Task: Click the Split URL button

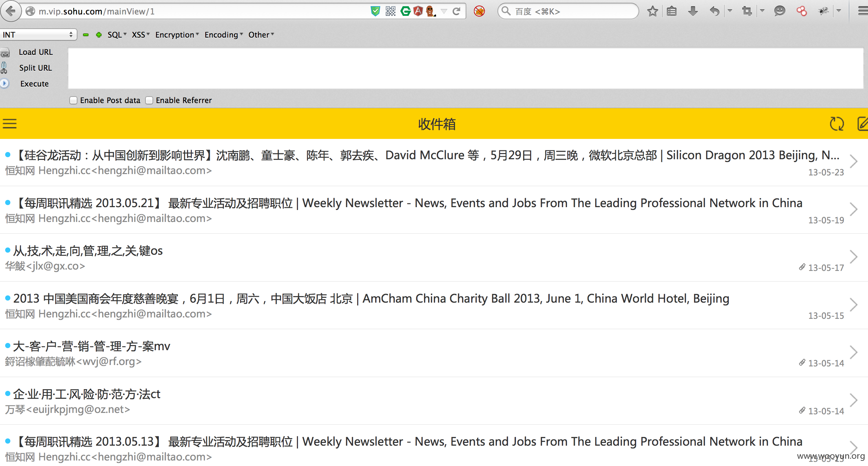Action: coord(35,68)
